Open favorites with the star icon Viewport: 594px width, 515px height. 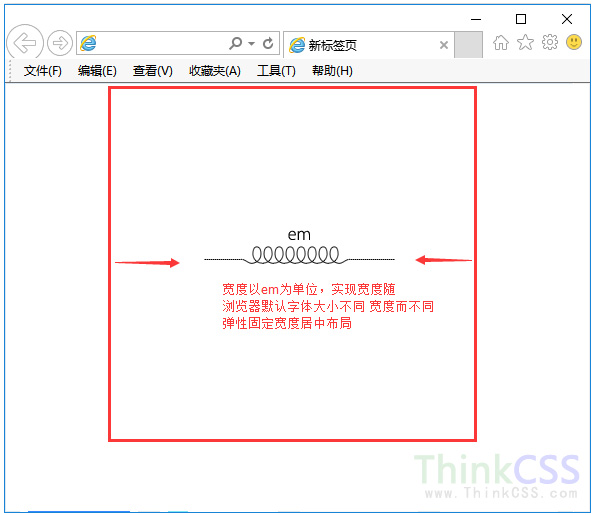525,42
